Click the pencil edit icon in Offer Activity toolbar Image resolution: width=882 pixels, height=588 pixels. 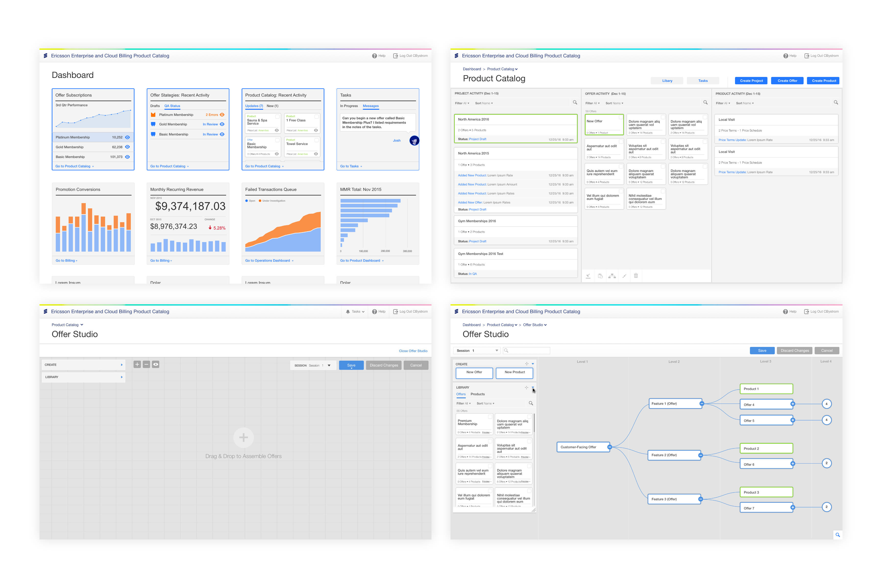tap(624, 276)
